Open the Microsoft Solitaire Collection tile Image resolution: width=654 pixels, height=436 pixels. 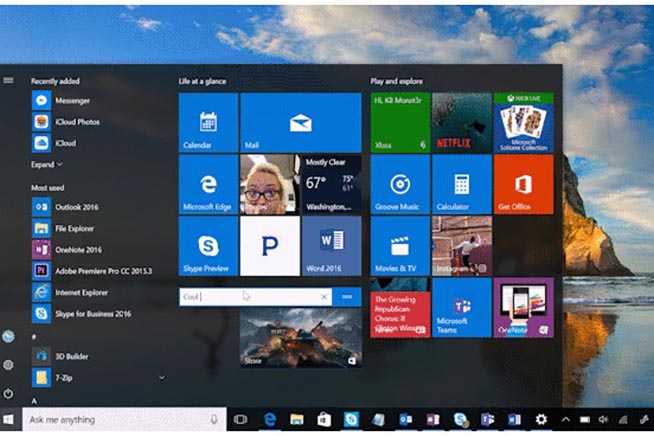pos(523,122)
